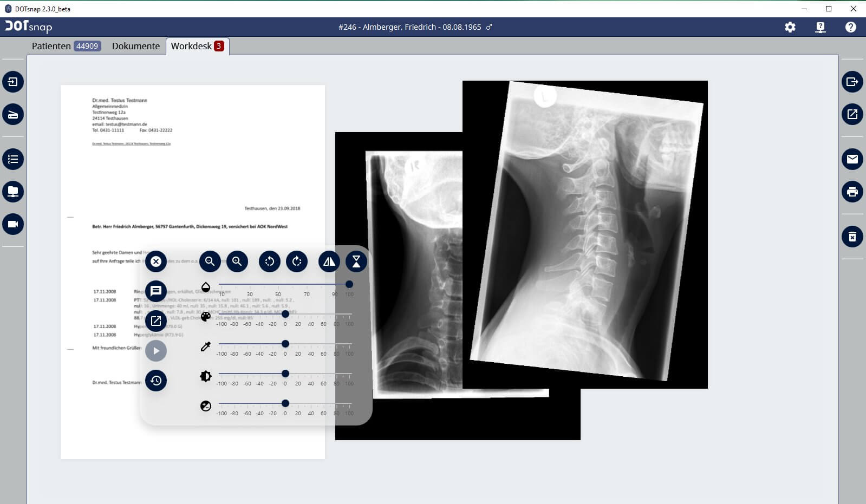Image resolution: width=866 pixels, height=504 pixels.
Task: Zoom in with the plus magnifier
Action: click(x=237, y=261)
